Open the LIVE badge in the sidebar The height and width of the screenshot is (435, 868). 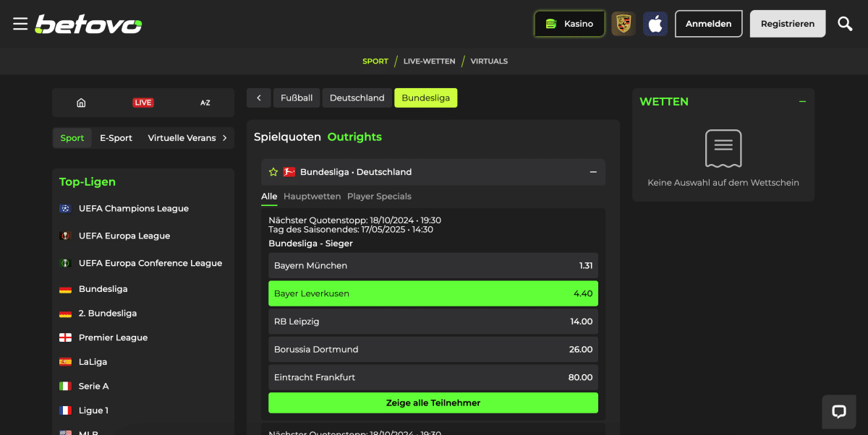[x=143, y=103]
